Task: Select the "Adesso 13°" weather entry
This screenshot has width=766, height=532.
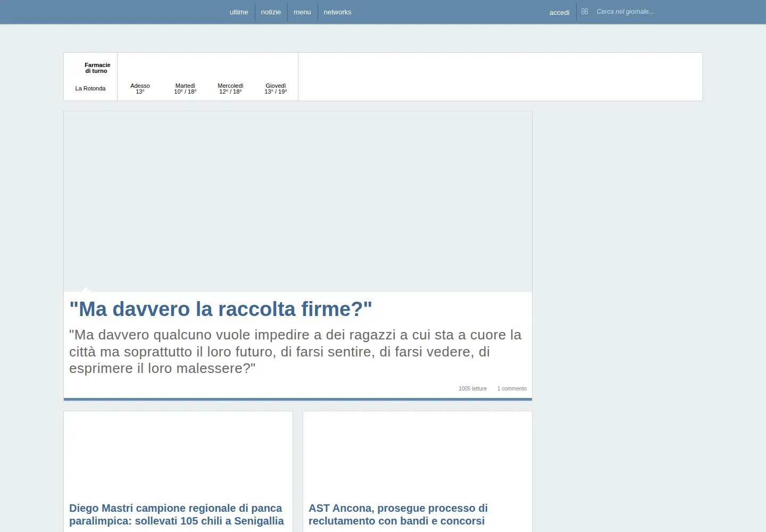Action: click(x=140, y=88)
